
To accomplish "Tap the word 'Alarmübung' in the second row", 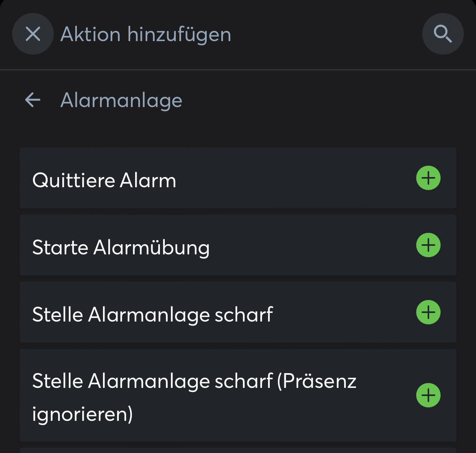I will (151, 247).
